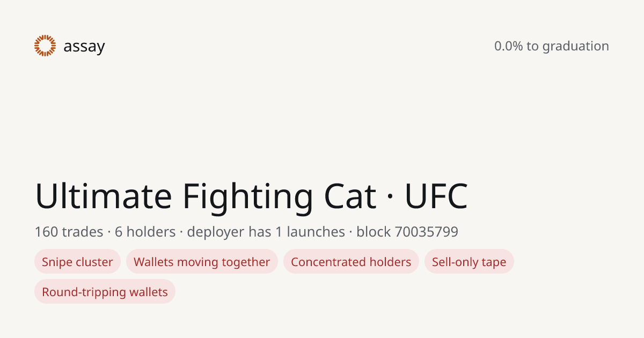
Task: Click the 0.0% percentage value
Action: pos(509,46)
